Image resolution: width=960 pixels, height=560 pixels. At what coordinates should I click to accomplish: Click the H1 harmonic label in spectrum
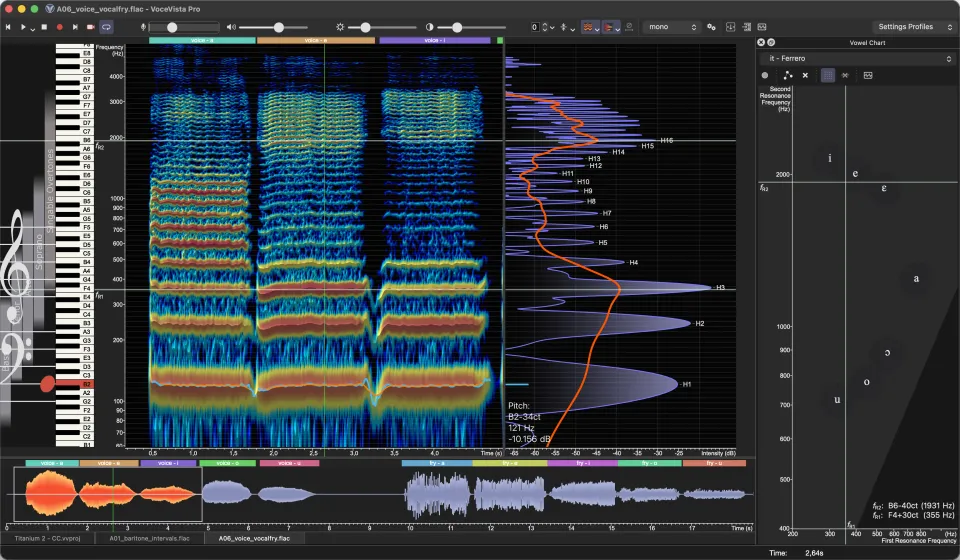click(x=686, y=384)
